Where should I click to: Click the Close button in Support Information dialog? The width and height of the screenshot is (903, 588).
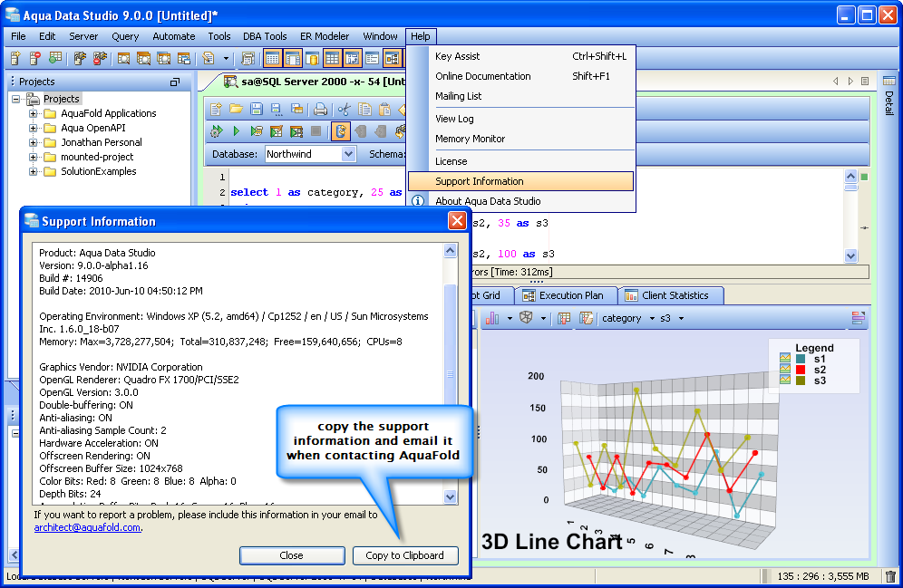tap(291, 555)
